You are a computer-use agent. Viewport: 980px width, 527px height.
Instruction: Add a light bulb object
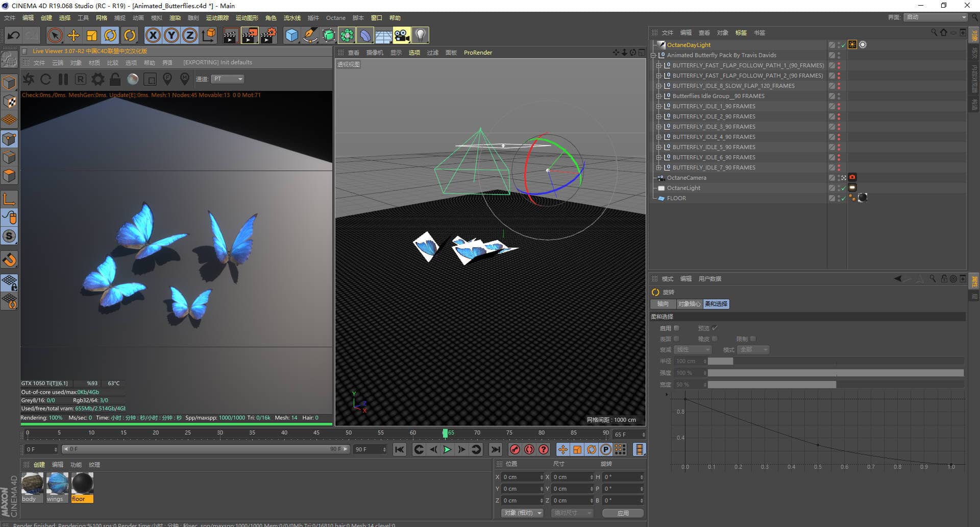[420, 35]
